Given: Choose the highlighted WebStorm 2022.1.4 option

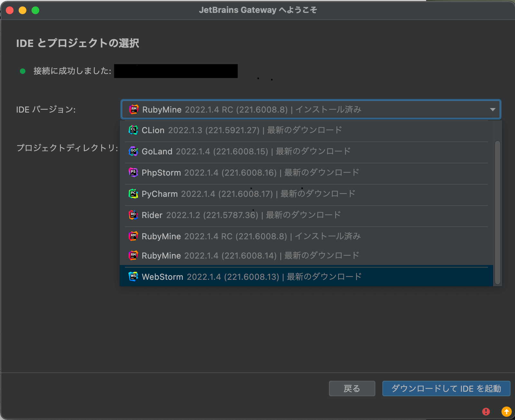Looking at the screenshot, I should point(251,276).
